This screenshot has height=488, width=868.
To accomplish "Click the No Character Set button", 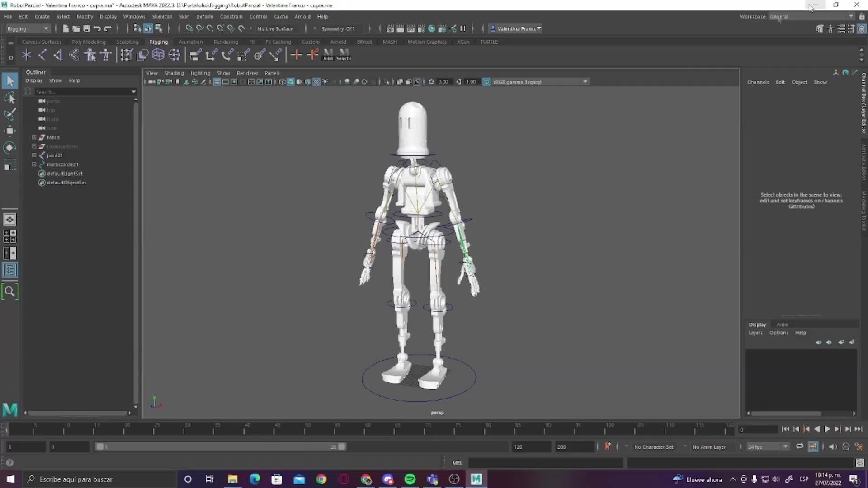I will click(x=654, y=446).
